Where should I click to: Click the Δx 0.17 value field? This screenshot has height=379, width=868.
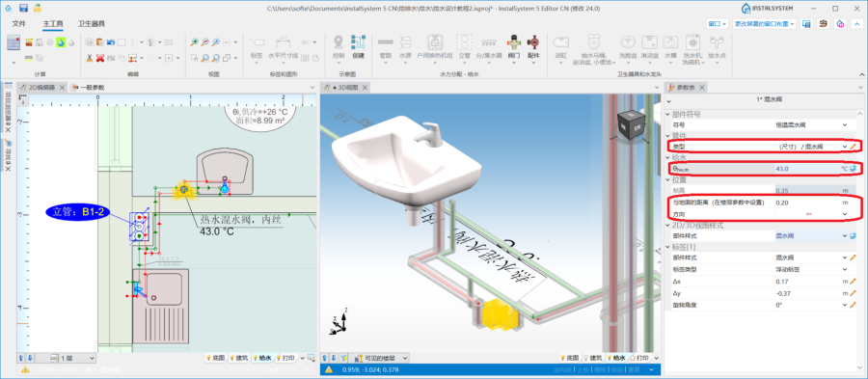pyautogui.click(x=807, y=281)
